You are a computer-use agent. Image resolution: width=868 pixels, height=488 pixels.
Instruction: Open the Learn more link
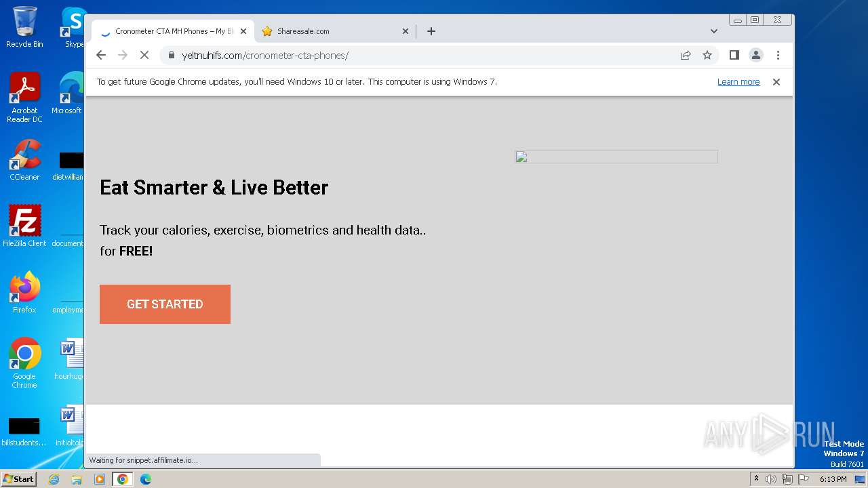click(x=738, y=82)
